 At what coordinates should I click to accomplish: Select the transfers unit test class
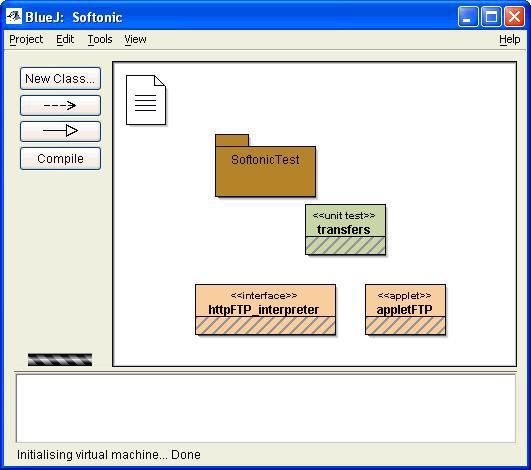click(345, 229)
